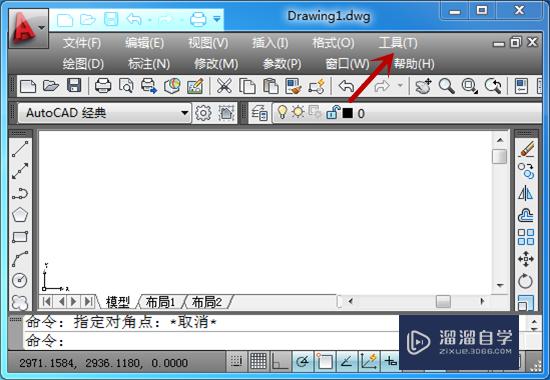The width and height of the screenshot is (550, 380).
Task: Switch to the 布局1 tab
Action: point(160,302)
